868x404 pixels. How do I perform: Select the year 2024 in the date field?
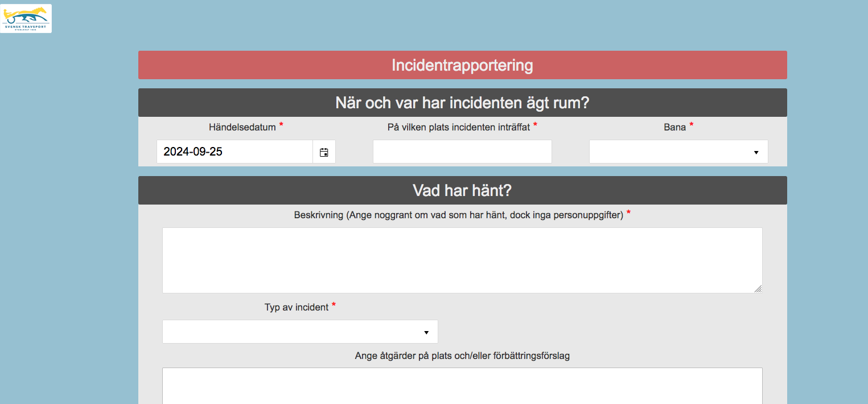click(175, 152)
